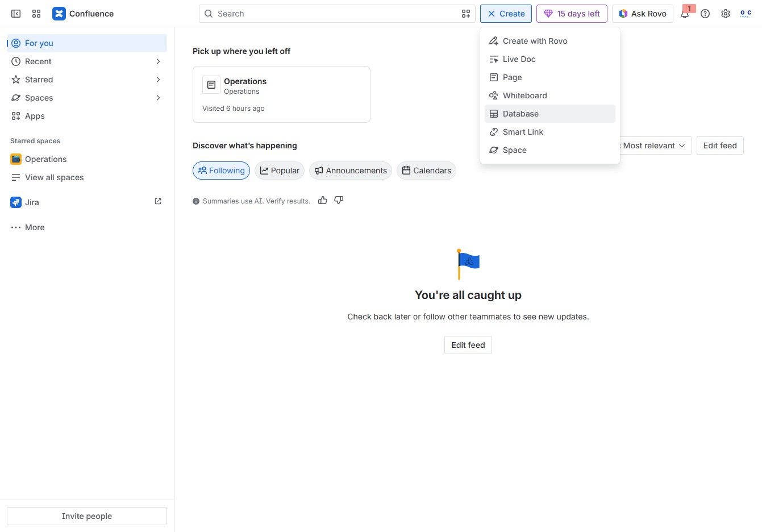Select Page in Create menu
Image resolution: width=762 pixels, height=532 pixels.
point(550,77)
